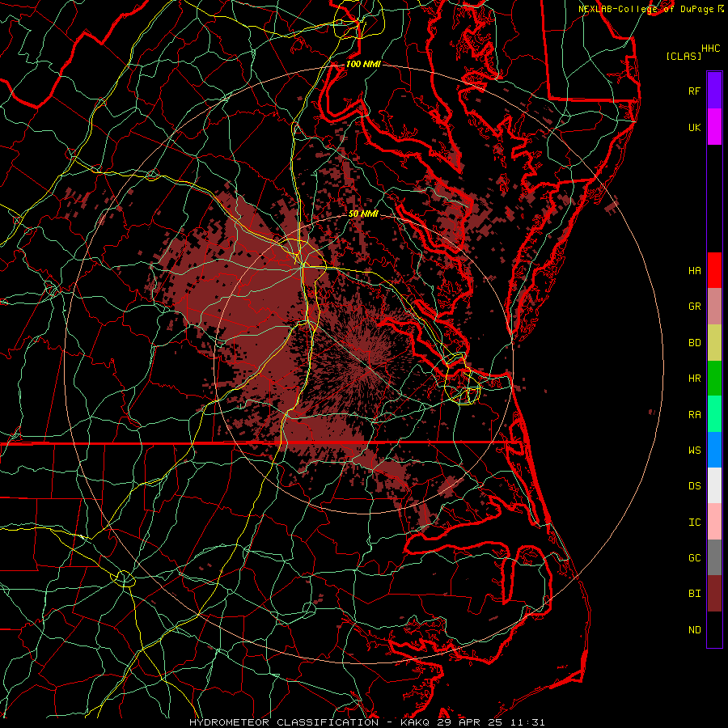Click the '100 NMI' range ring label
The image size is (728, 728).
coord(363,64)
